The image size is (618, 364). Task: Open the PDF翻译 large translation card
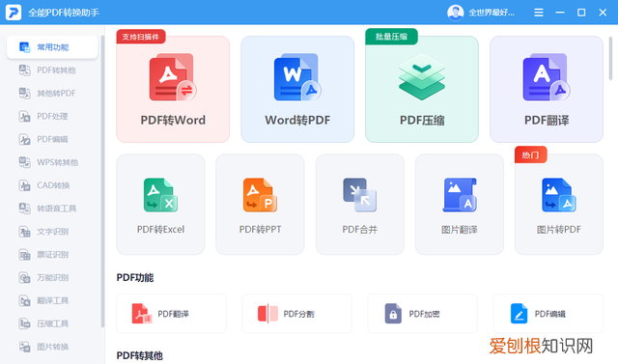(547, 90)
